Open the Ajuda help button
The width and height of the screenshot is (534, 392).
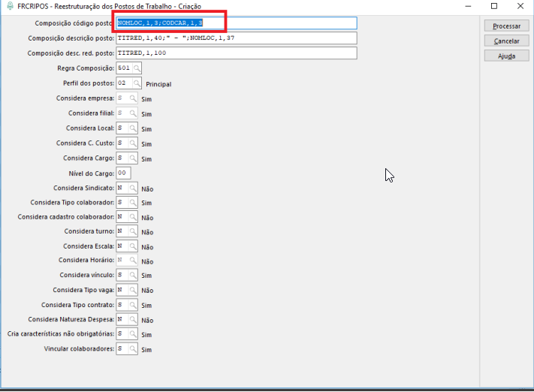pyautogui.click(x=506, y=56)
